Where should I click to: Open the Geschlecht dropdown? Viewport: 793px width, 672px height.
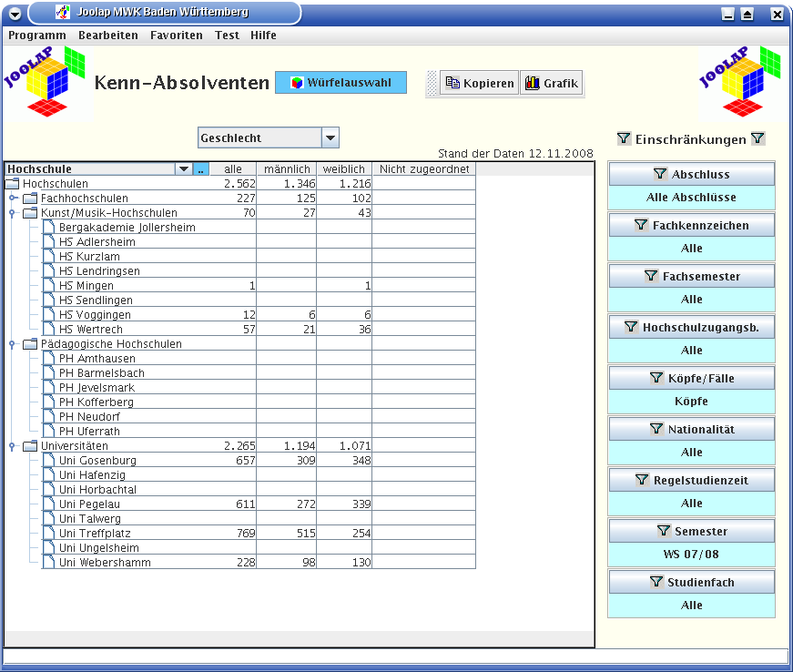click(x=330, y=138)
